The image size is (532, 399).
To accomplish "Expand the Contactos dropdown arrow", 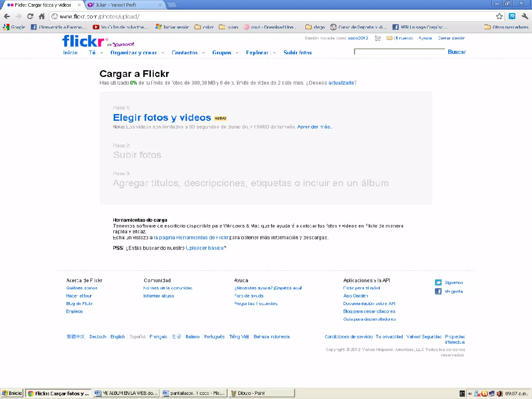I will (203, 53).
